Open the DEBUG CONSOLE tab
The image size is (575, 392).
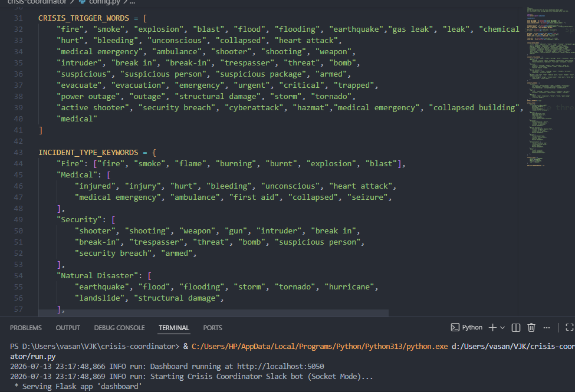coord(119,328)
